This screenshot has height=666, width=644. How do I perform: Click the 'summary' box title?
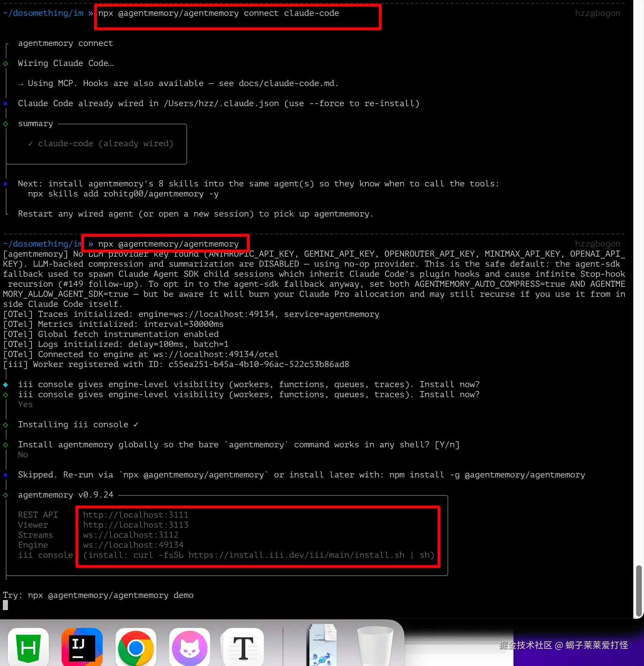pos(35,123)
